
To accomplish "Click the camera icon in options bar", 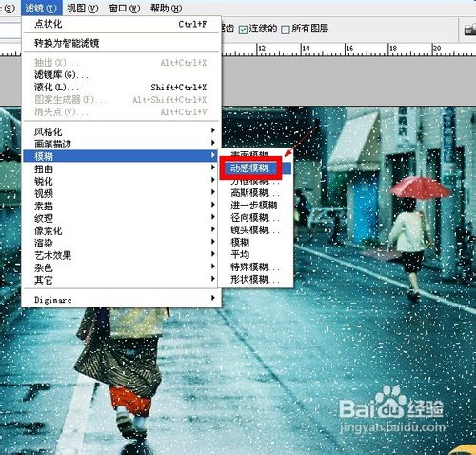I will coord(470,30).
